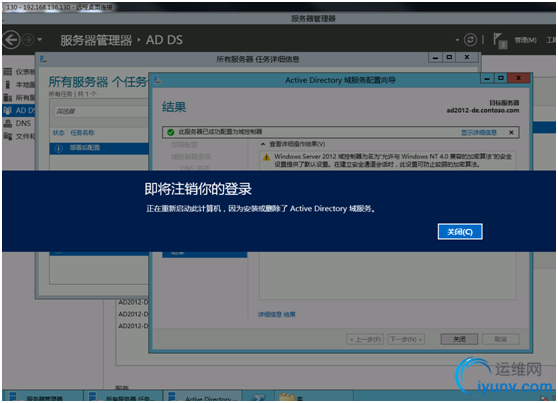Click window icon in task details title bar

coord(43,59)
